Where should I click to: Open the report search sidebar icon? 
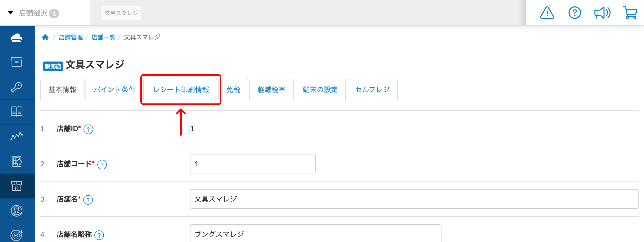point(17,161)
